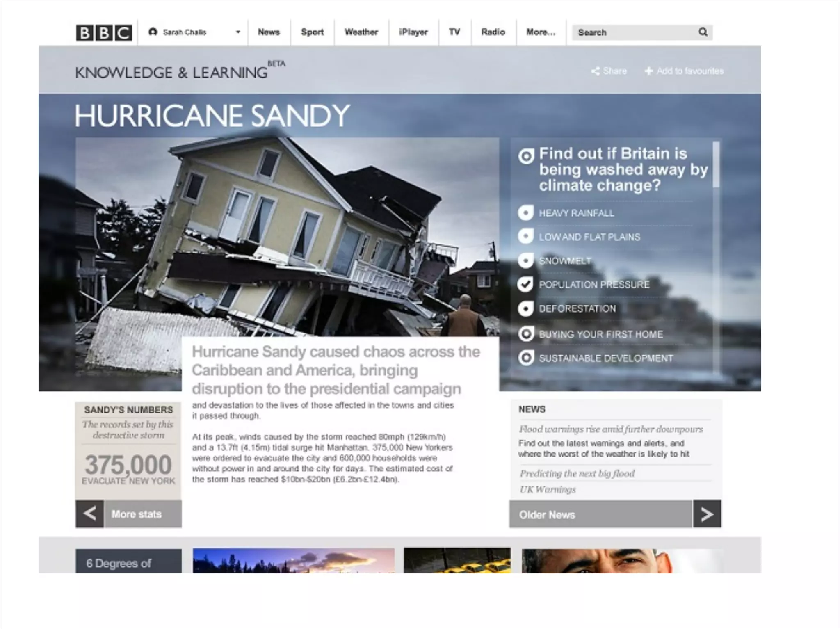Open the Weather menu item
Screen dimensions: 840x630
(361, 32)
